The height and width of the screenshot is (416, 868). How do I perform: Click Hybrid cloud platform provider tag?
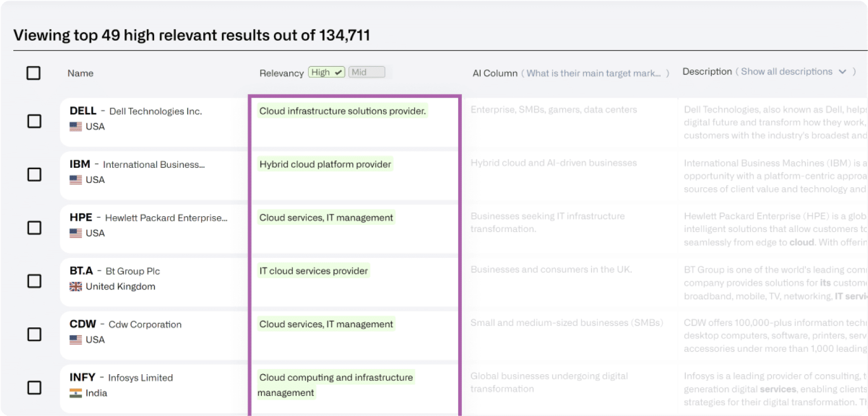[325, 164]
